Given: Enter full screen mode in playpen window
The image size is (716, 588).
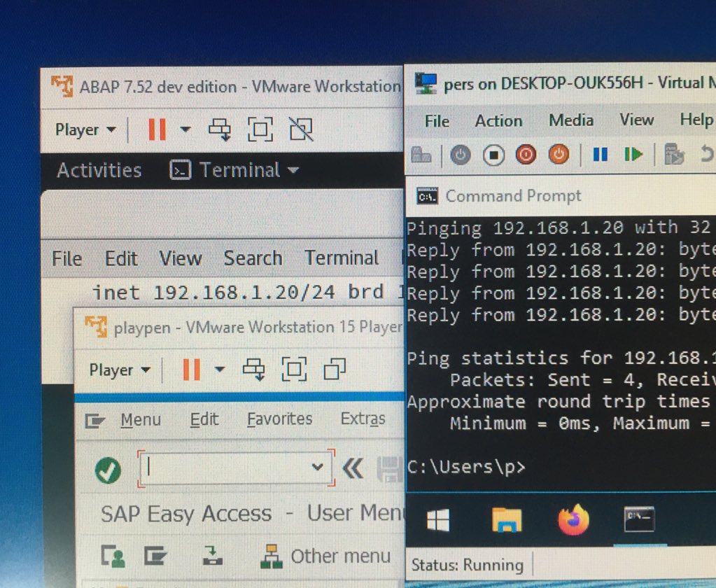Looking at the screenshot, I should click(294, 369).
